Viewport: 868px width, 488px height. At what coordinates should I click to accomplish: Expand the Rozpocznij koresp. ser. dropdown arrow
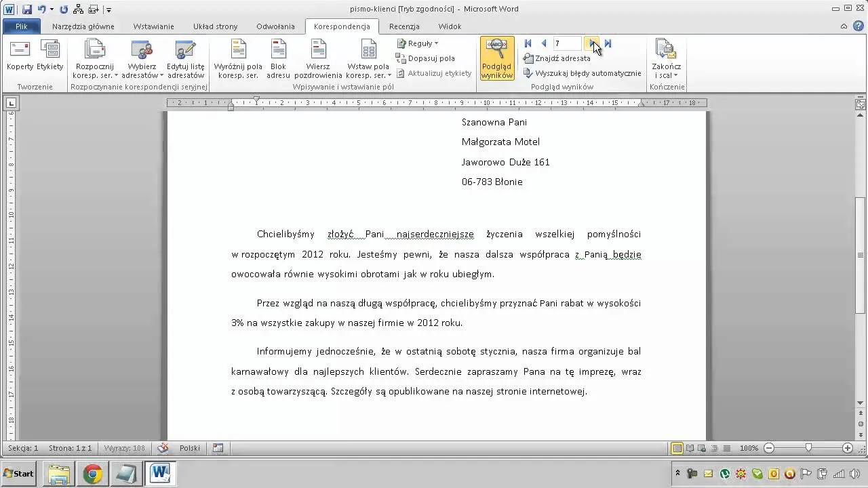(116, 76)
